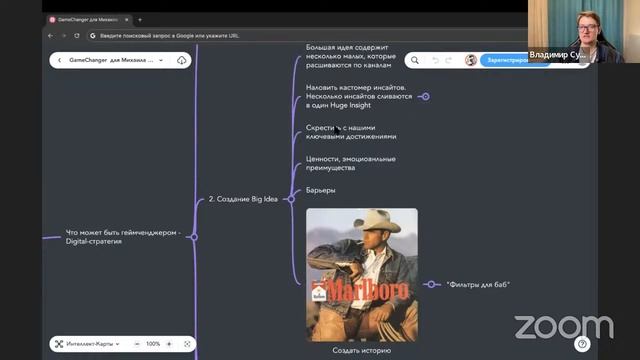Select the 'Барьеры' topic
Screen dimensions: 640x360
click(320, 190)
